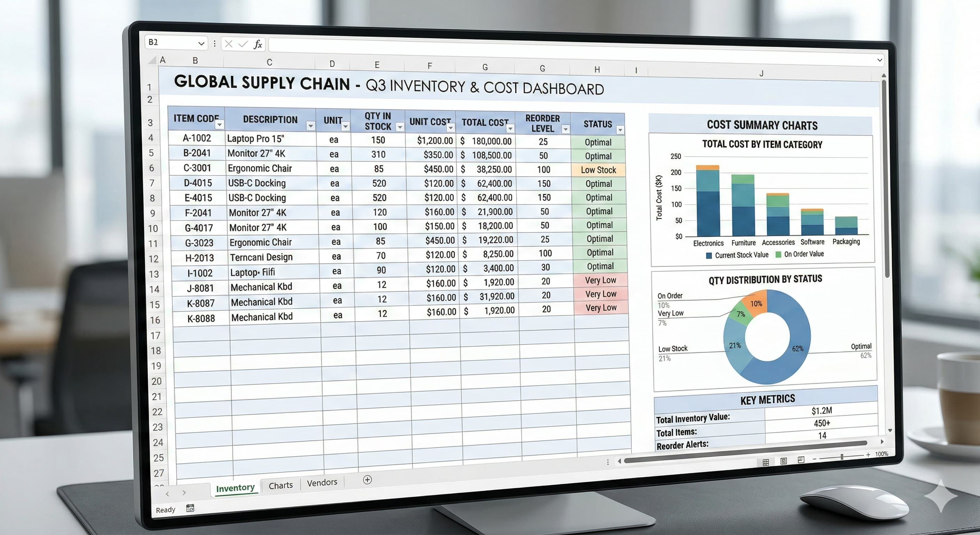Click the Enter checkmark icon in formula bar
The height and width of the screenshot is (535, 980).
tap(242, 44)
